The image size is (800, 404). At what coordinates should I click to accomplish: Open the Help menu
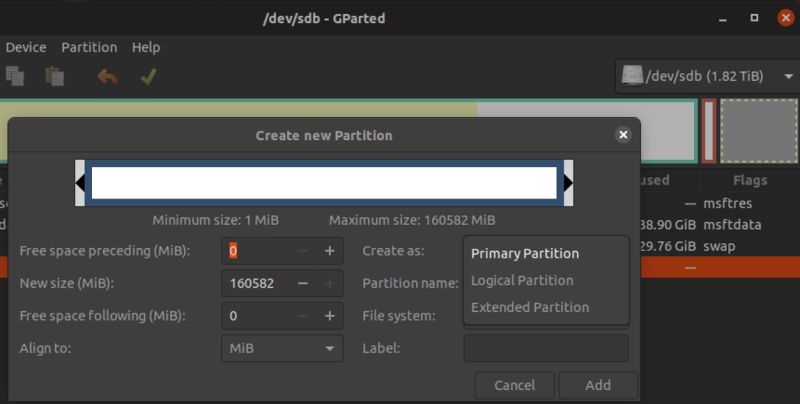(x=146, y=47)
